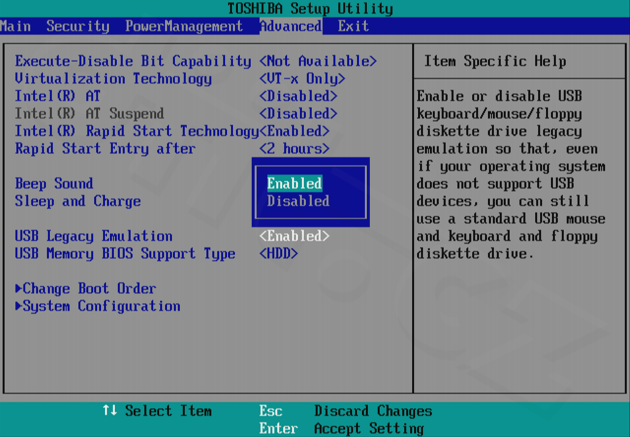
Task: Select the greyed Intel(R) AT Suspend row
Action: [x=89, y=114]
